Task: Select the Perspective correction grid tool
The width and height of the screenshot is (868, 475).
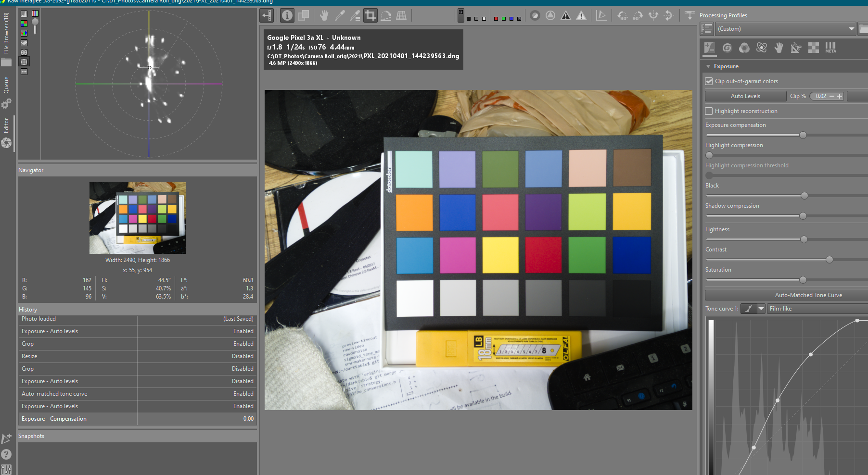Action: tap(401, 15)
